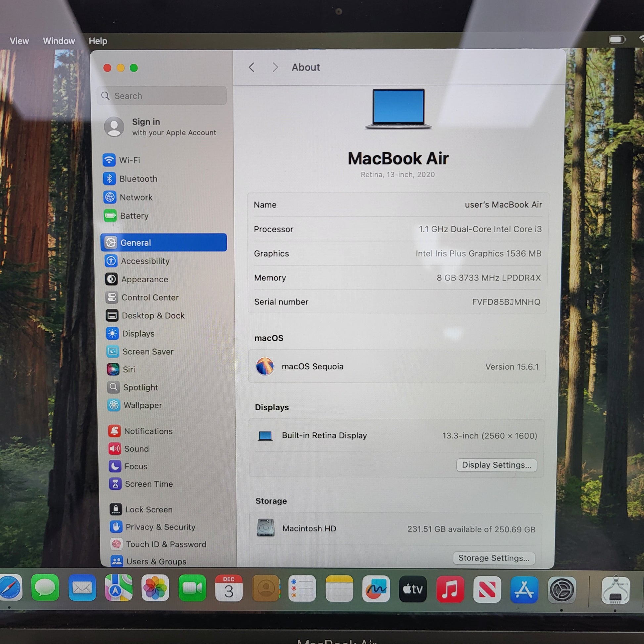Select Notifications in the sidebar
The height and width of the screenshot is (644, 644).
click(x=148, y=431)
